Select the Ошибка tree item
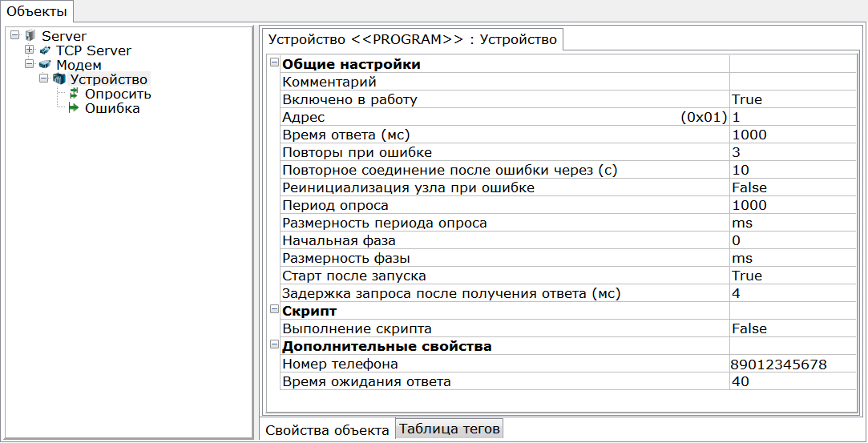The width and height of the screenshot is (868, 443). [x=112, y=108]
